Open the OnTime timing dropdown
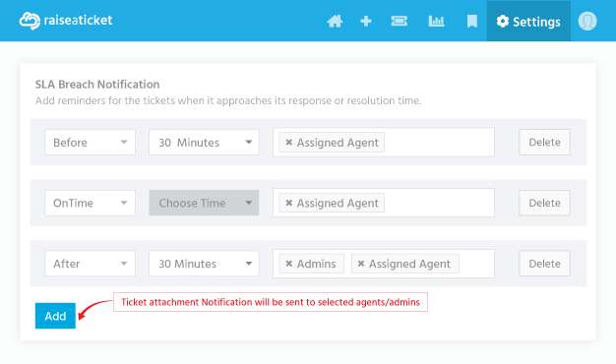The width and height of the screenshot is (616, 364). click(x=90, y=203)
